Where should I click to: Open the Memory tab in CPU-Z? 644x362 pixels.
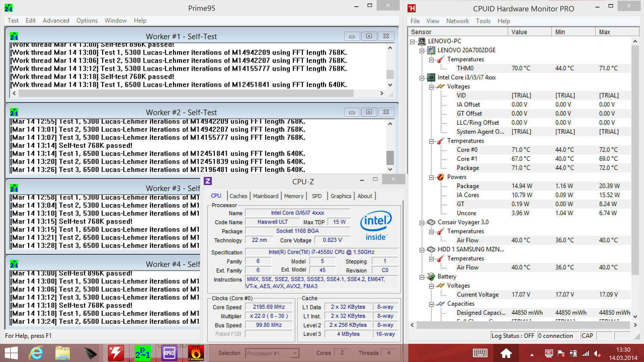point(293,196)
